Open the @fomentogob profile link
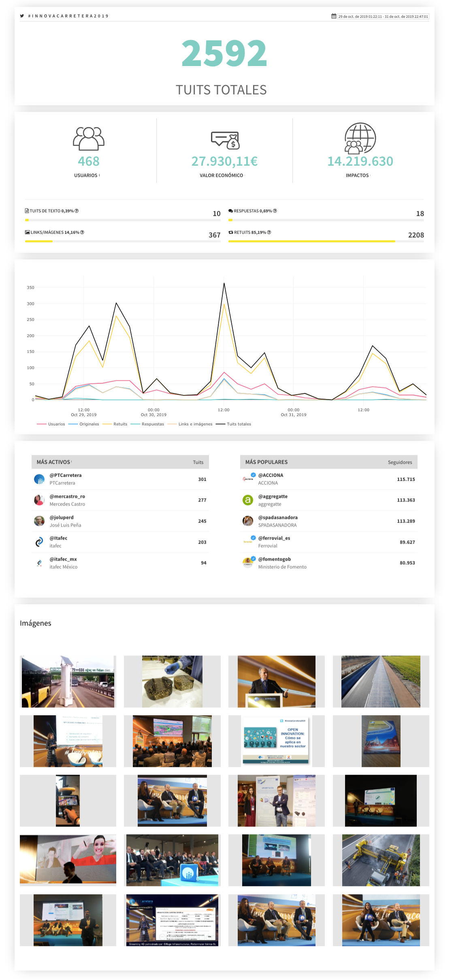This screenshot has width=454, height=980. [275, 559]
